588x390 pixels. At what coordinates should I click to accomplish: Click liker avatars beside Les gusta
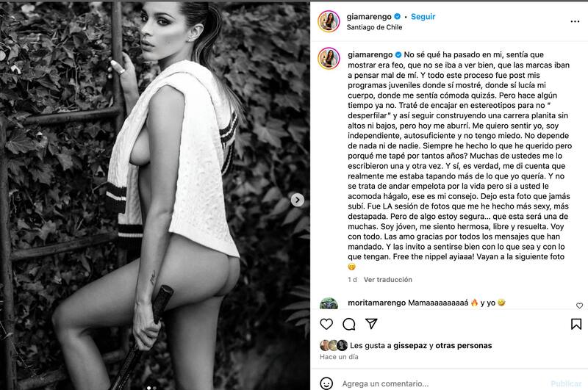(334, 345)
